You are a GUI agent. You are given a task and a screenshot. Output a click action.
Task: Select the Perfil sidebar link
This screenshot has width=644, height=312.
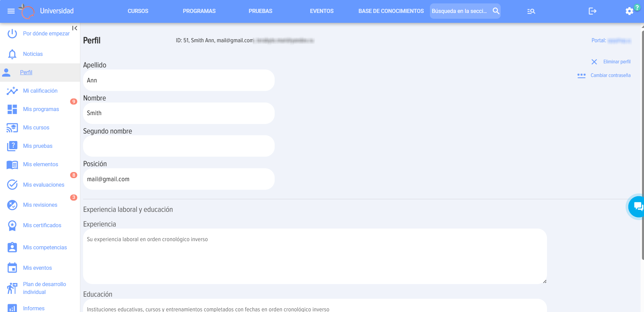tap(26, 72)
